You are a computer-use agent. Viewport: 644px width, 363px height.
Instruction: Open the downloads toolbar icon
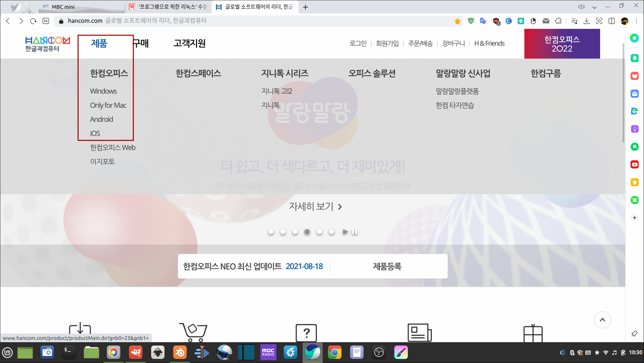tap(586, 21)
